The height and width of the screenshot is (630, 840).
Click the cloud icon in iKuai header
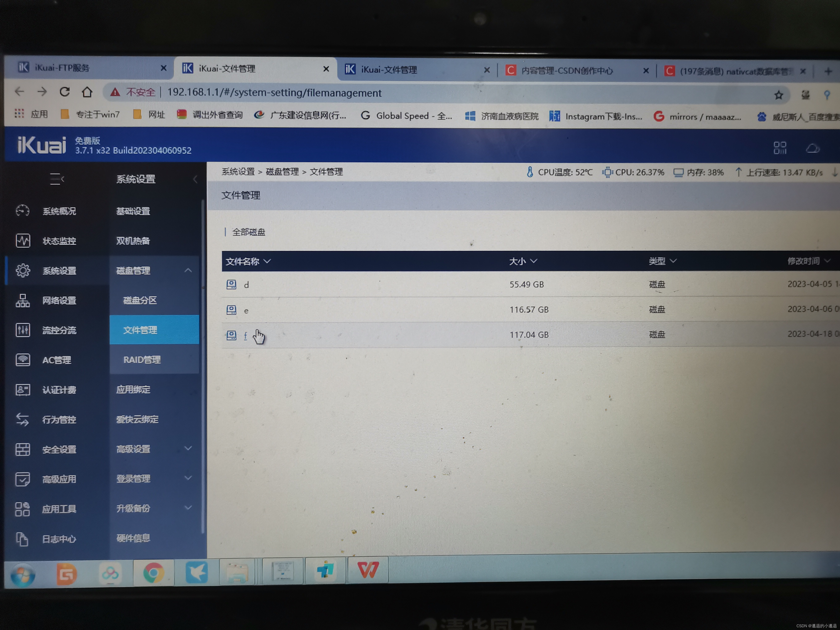812,148
